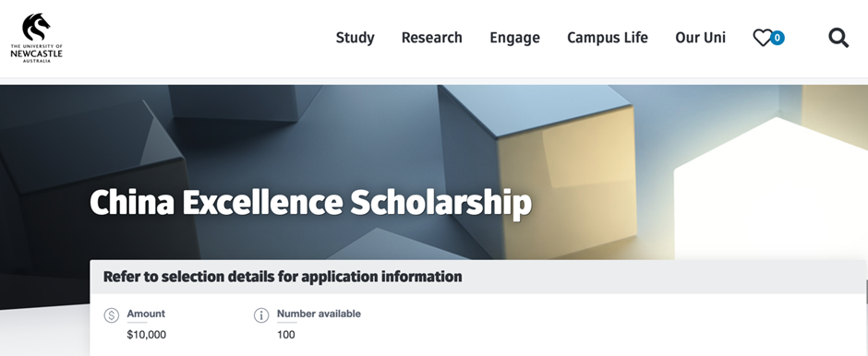Open the heart favourites shortlist icon
Image resolution: width=868 pixels, height=356 pixels.
pyautogui.click(x=762, y=38)
